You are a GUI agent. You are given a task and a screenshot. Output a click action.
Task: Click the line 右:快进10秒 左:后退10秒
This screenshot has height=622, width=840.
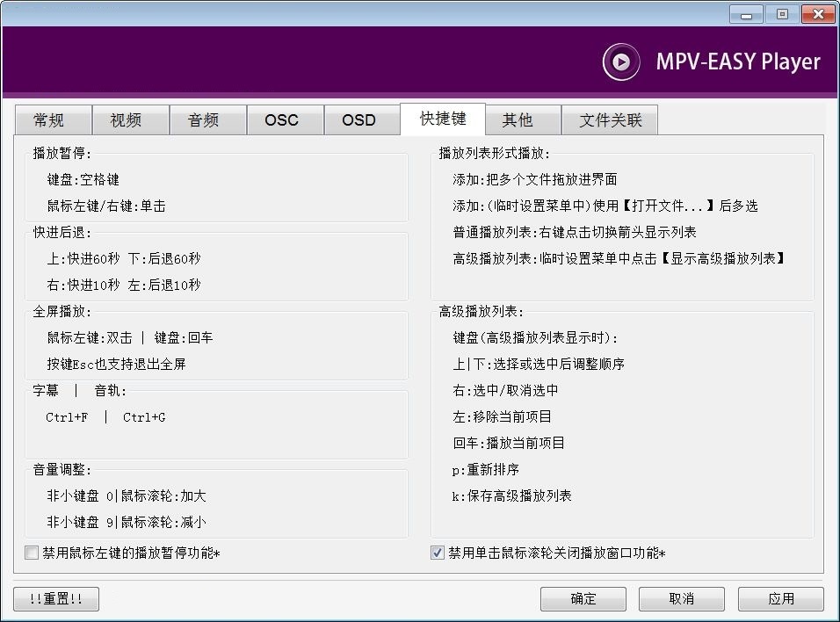124,285
